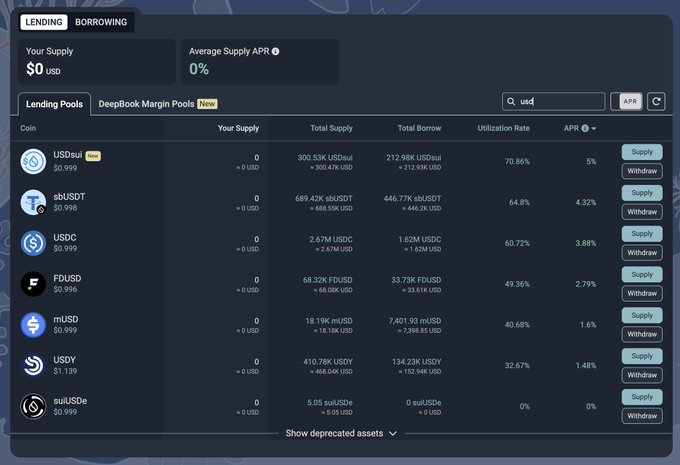Click the USDY coin icon
The width and height of the screenshot is (680, 465).
point(33,365)
